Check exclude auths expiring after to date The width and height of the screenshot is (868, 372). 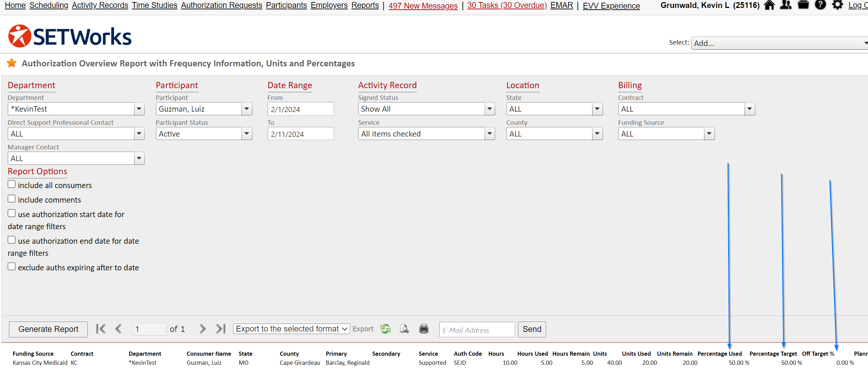pyautogui.click(x=11, y=267)
